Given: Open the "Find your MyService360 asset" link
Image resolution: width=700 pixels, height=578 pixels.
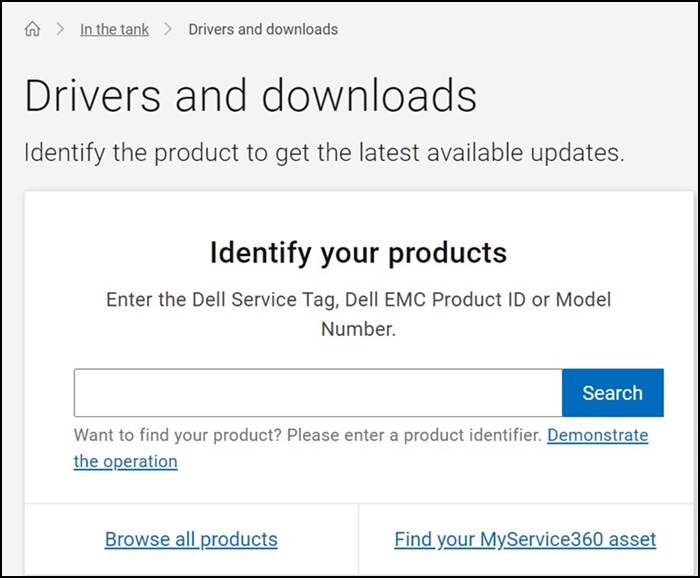Looking at the screenshot, I should [525, 540].
